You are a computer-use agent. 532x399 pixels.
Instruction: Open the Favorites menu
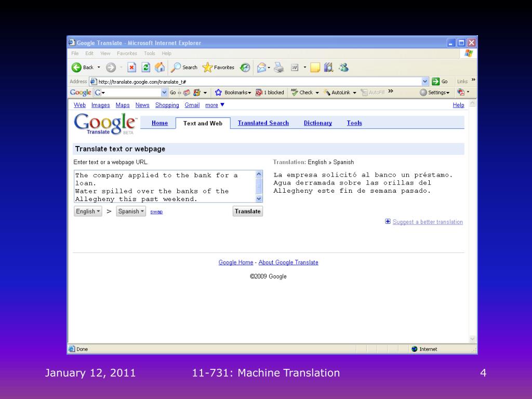pyautogui.click(x=127, y=54)
